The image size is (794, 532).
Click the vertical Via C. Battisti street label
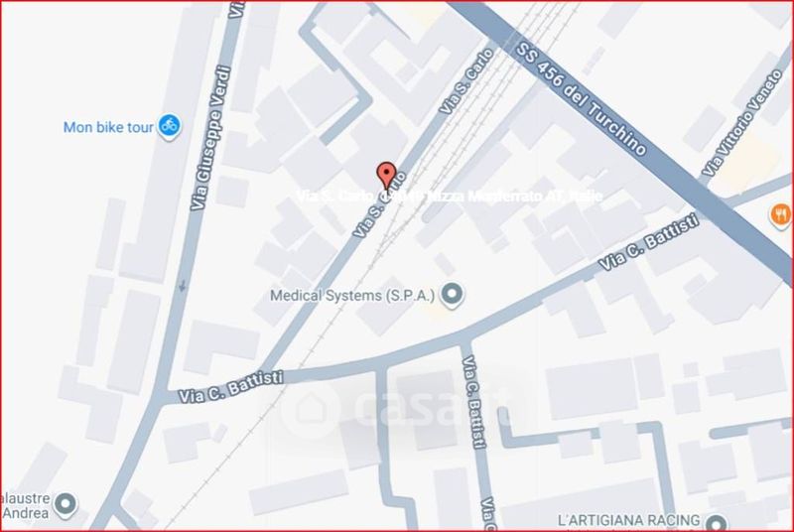click(474, 402)
